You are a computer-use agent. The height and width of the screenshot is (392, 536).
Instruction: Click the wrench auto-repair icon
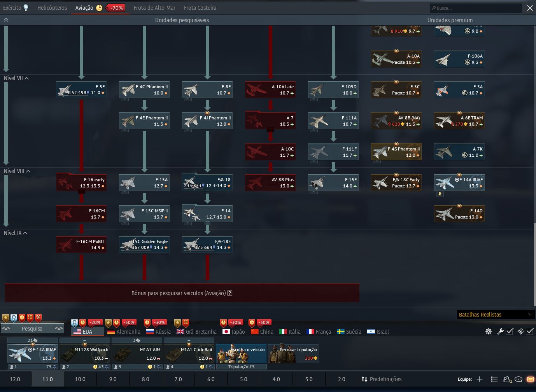click(x=501, y=331)
